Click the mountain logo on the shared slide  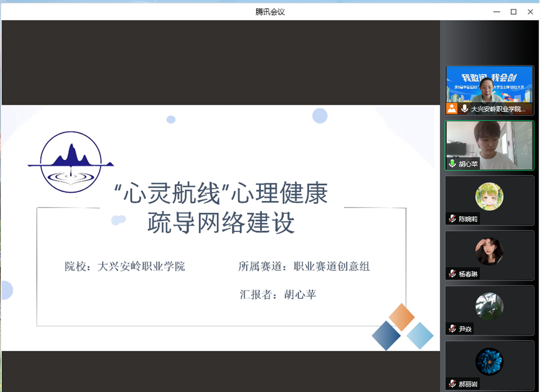pyautogui.click(x=70, y=162)
